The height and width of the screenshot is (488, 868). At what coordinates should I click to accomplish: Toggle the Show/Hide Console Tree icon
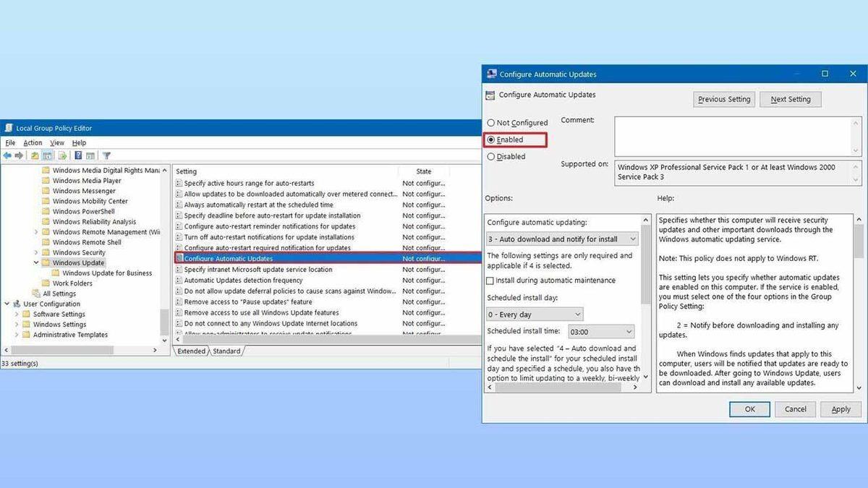[x=48, y=155]
